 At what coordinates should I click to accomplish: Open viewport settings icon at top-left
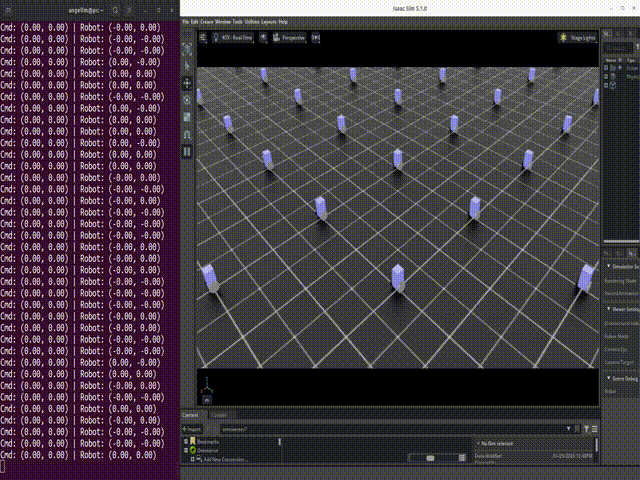coord(203,37)
